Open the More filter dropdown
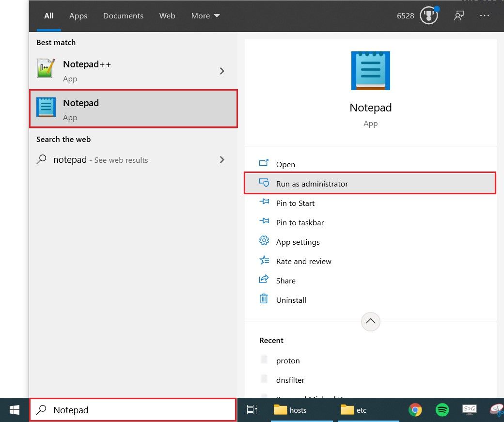The height and width of the screenshot is (422, 504). pos(205,16)
